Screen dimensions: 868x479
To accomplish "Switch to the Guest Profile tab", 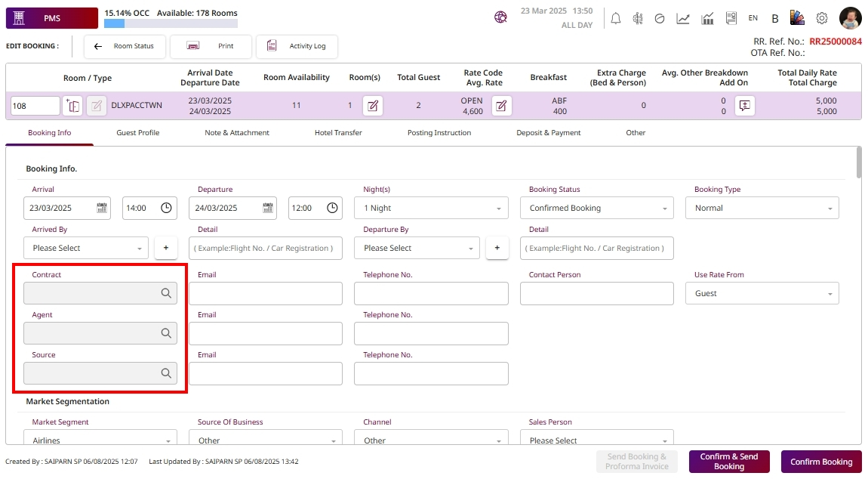I will [x=137, y=133].
